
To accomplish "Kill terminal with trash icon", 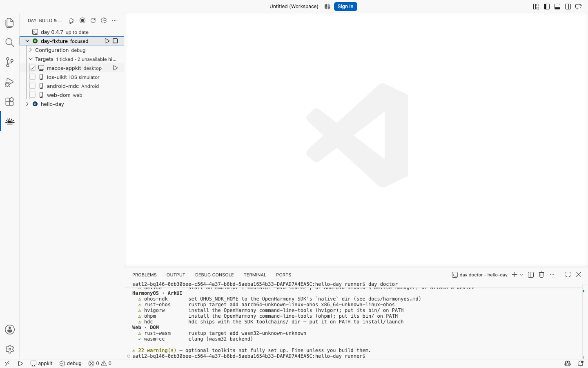I will [541, 275].
